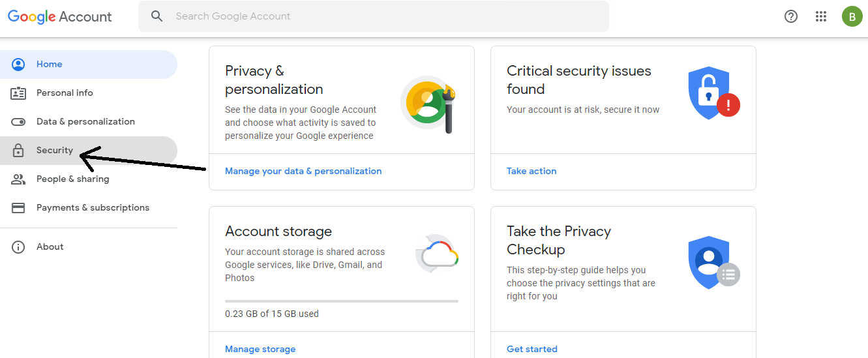Image resolution: width=868 pixels, height=358 pixels.
Task: Click the Privacy & personalization illustration
Action: pos(427,104)
